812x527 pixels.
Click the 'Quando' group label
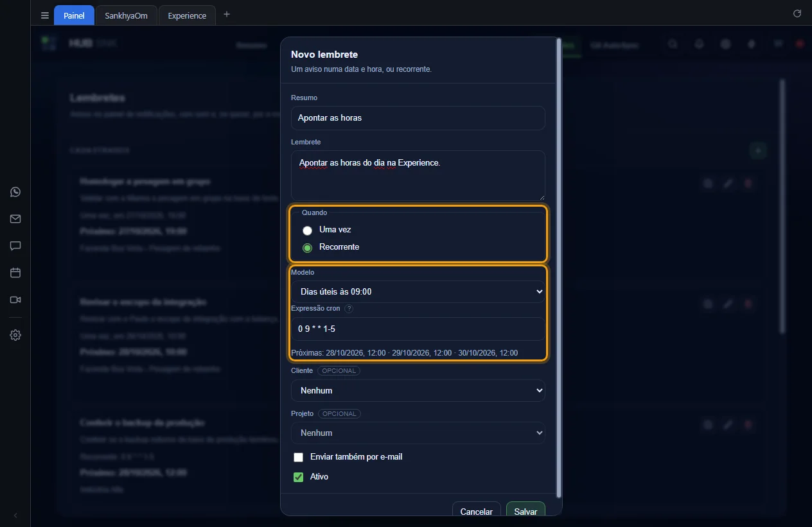click(x=314, y=212)
